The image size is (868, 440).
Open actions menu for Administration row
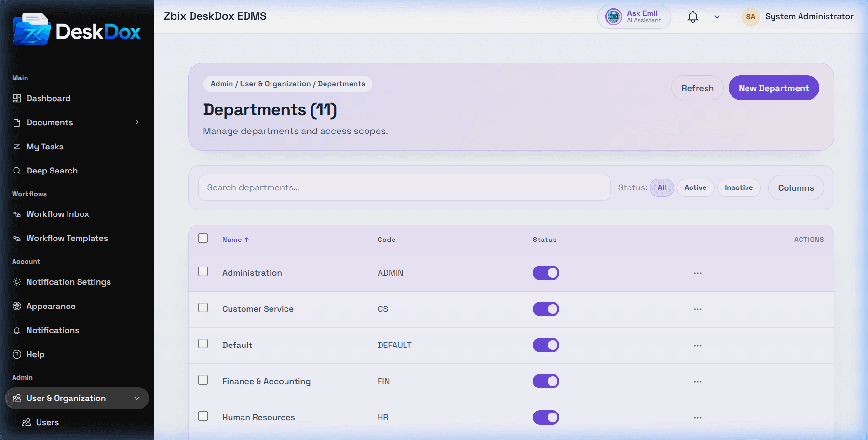(698, 273)
